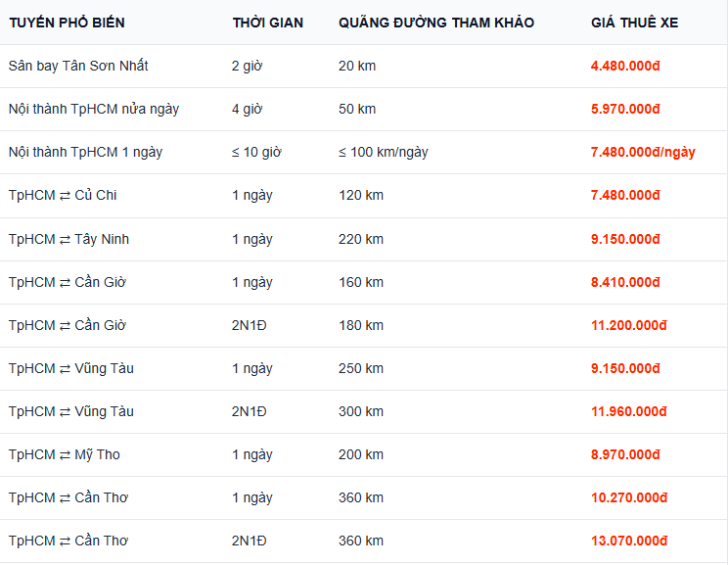Click the 11.200.000đ Cần Giờ 2N1Đ price
The image size is (728, 565).
point(628,325)
